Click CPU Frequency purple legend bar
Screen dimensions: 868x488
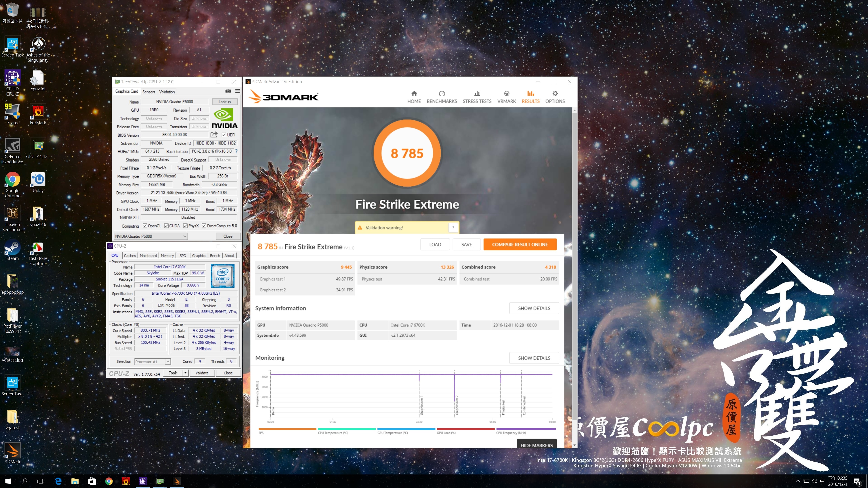(x=526, y=429)
